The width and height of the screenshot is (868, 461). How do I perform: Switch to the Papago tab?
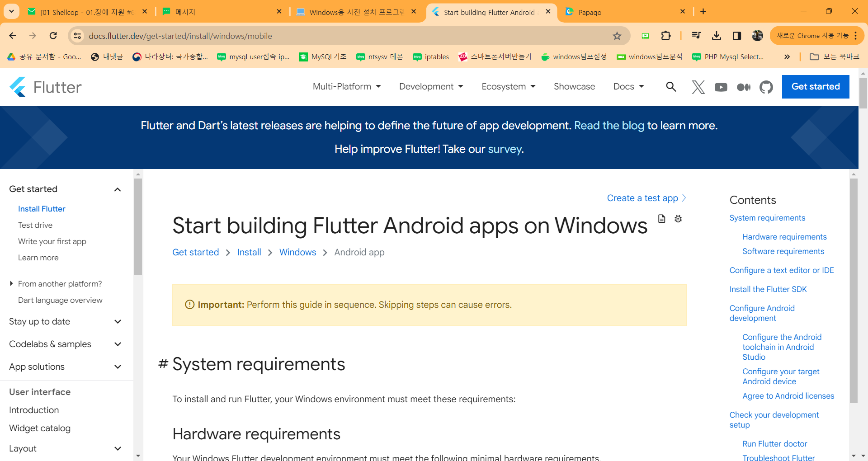626,12
